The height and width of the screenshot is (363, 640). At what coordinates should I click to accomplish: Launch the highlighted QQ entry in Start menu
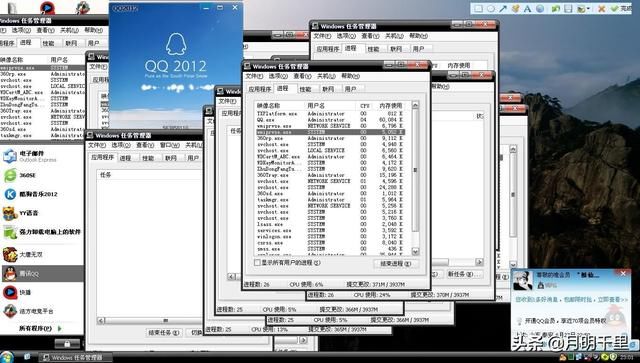click(42, 273)
